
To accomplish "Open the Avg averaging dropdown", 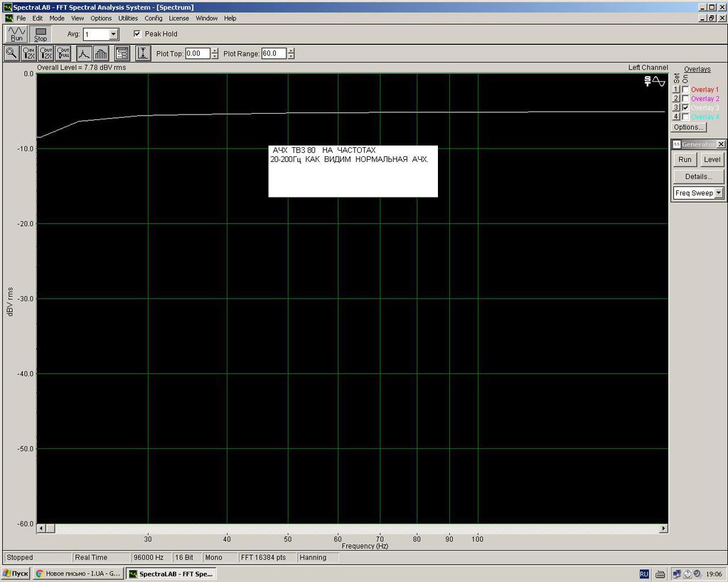I will point(113,34).
